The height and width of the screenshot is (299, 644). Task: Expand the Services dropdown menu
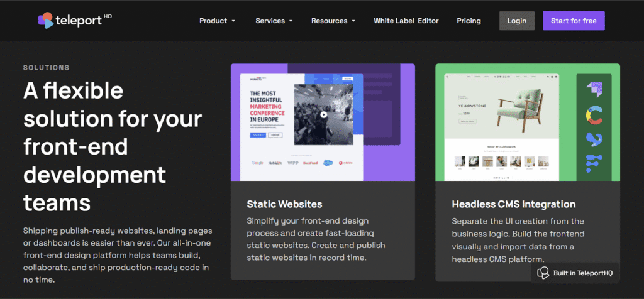(274, 21)
